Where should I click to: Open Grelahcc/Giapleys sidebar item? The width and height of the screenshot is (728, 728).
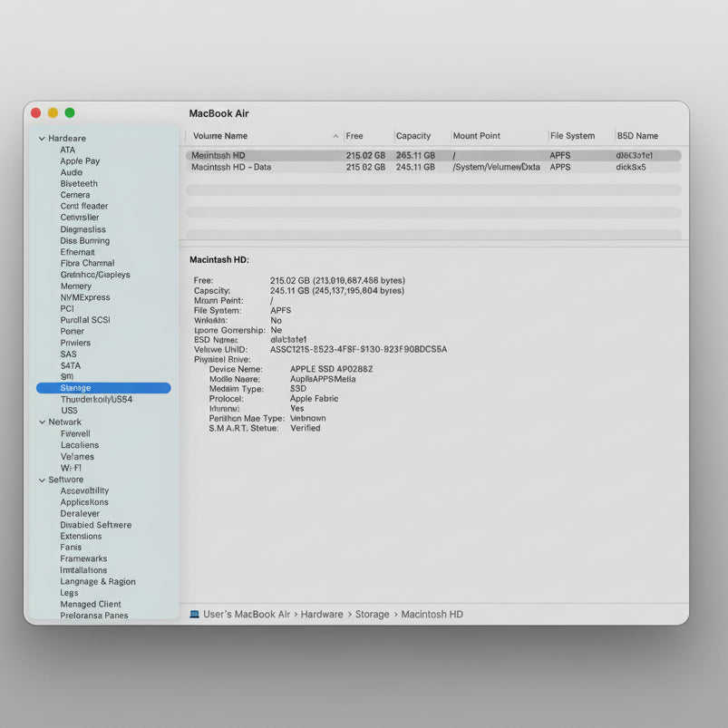pyautogui.click(x=95, y=275)
